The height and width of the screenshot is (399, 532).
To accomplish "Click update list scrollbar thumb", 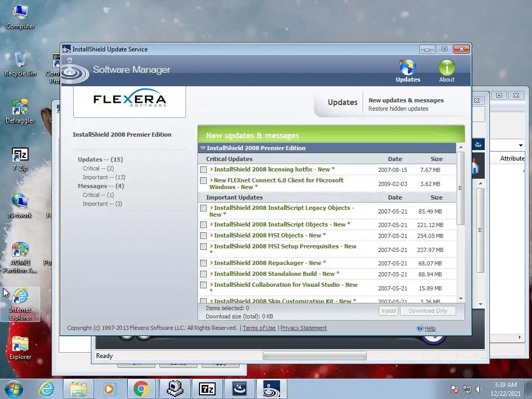I will pos(460,188).
